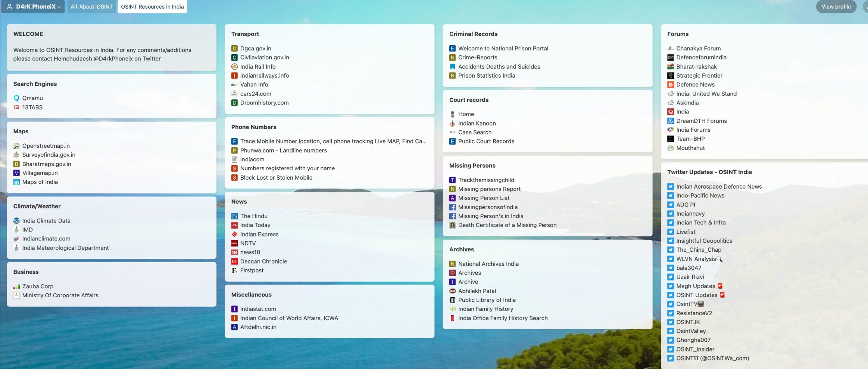Open the Chanakya Forum link
The image size is (868, 369).
point(699,49)
